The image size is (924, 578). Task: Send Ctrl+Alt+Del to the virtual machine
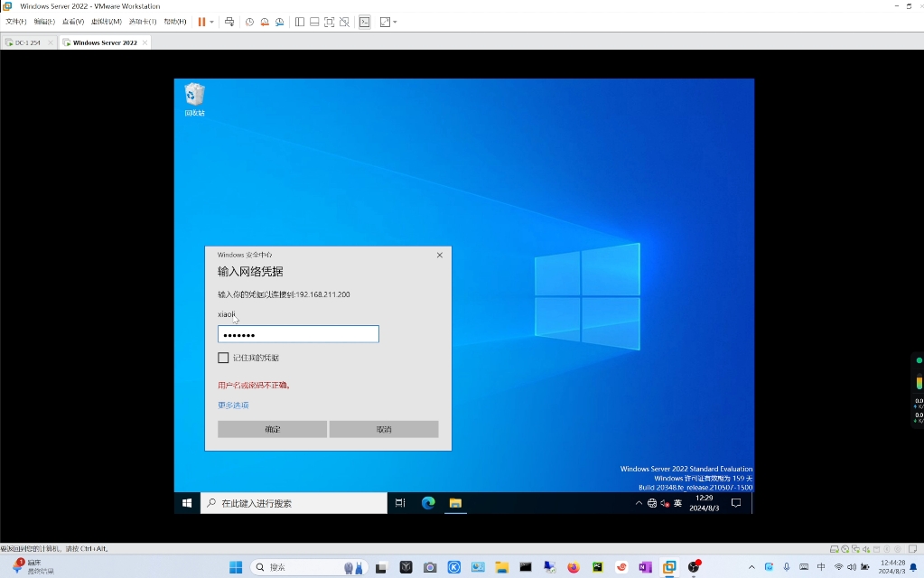(x=229, y=22)
